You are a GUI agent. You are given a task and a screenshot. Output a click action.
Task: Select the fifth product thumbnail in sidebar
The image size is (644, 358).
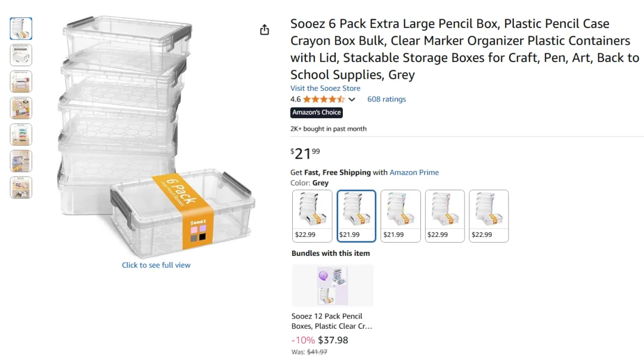pos(21,134)
